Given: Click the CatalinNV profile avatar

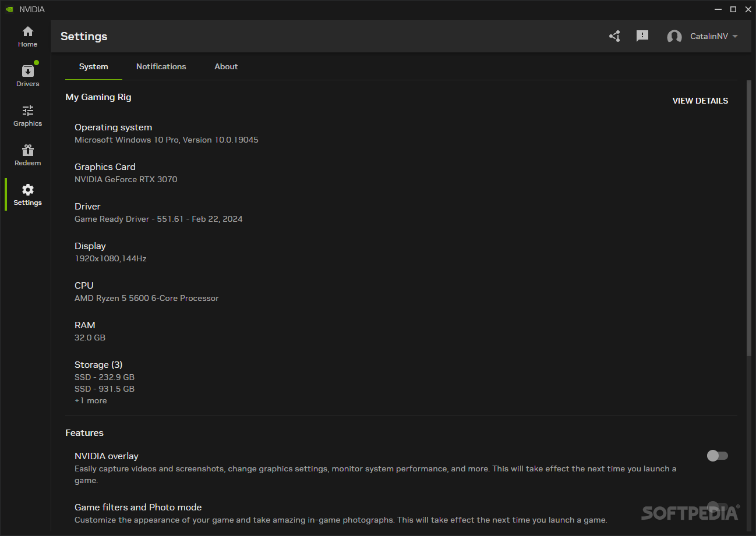Looking at the screenshot, I should (674, 37).
